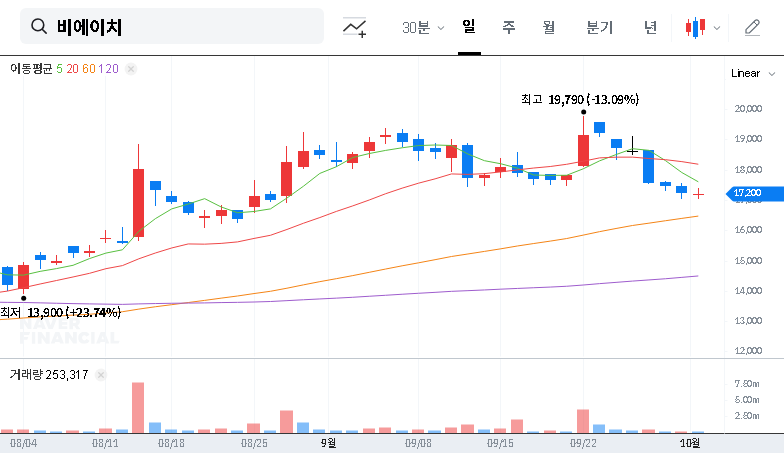
Task: Click the 120-day moving average value
Action: pos(110,69)
